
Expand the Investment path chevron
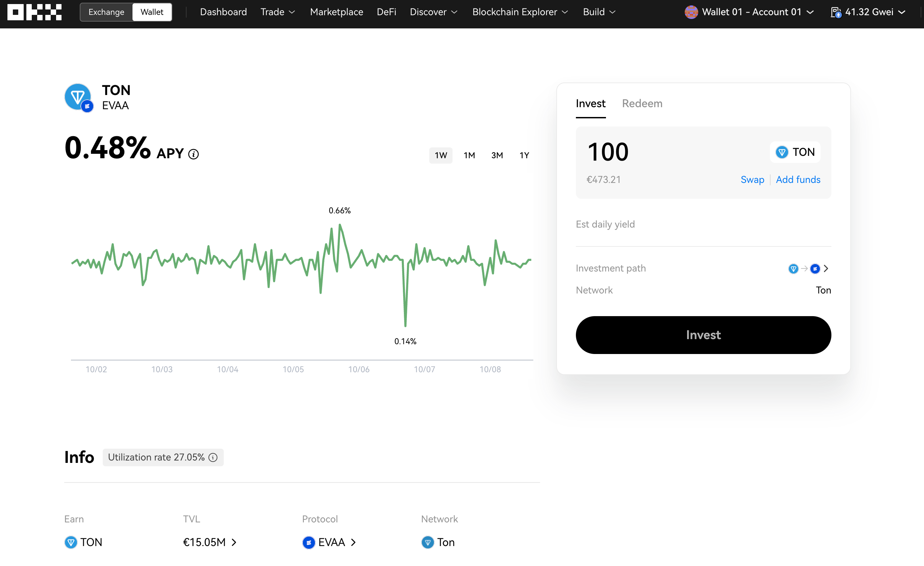[x=826, y=268]
